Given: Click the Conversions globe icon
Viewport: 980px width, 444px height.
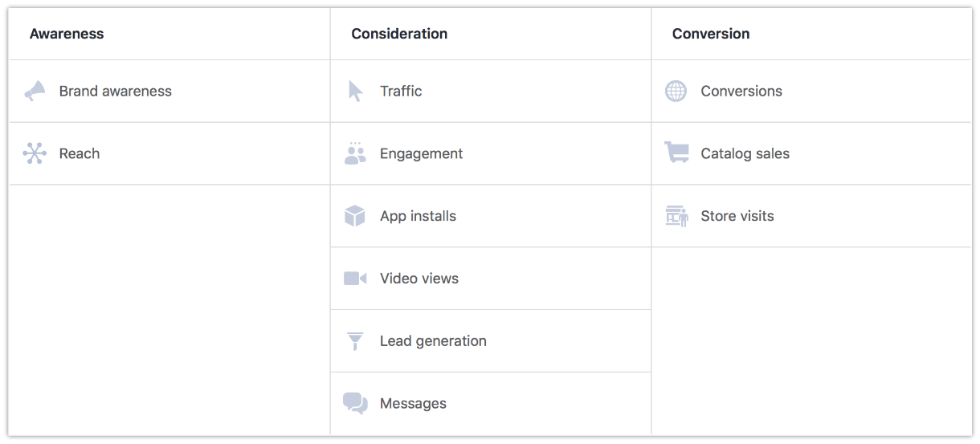Looking at the screenshot, I should 676,92.
